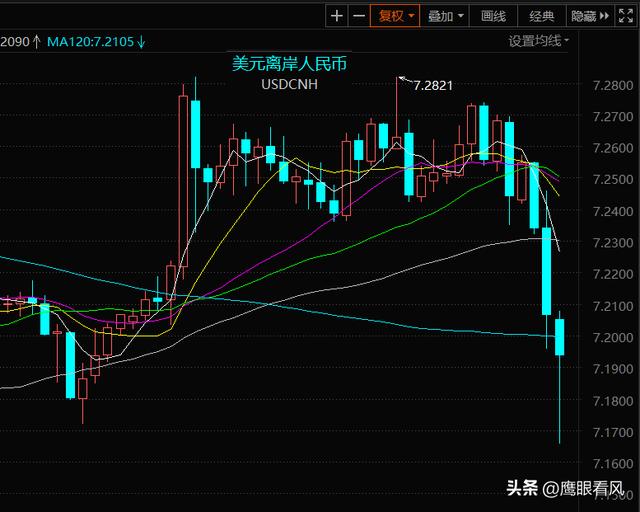Switch to 经典 classic view

(542, 16)
